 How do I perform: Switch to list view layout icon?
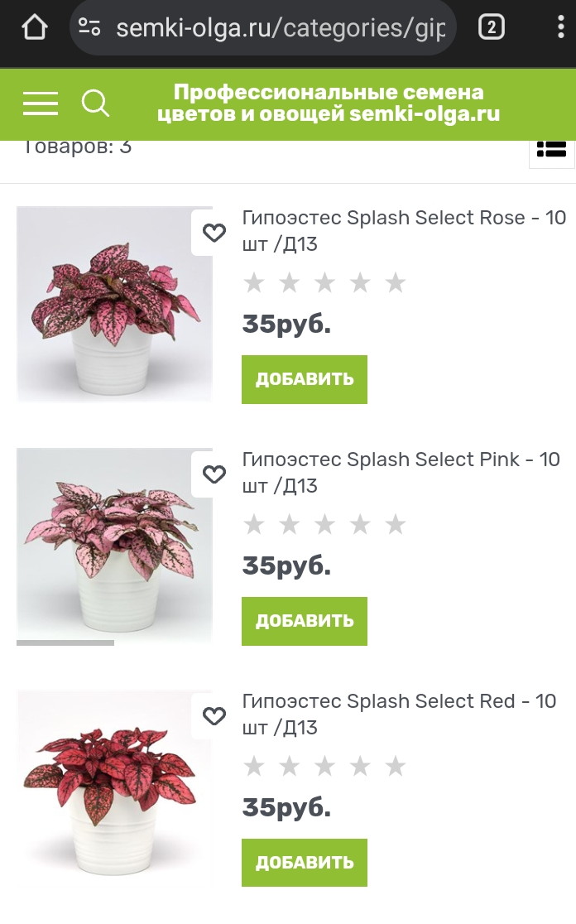pos(551,149)
